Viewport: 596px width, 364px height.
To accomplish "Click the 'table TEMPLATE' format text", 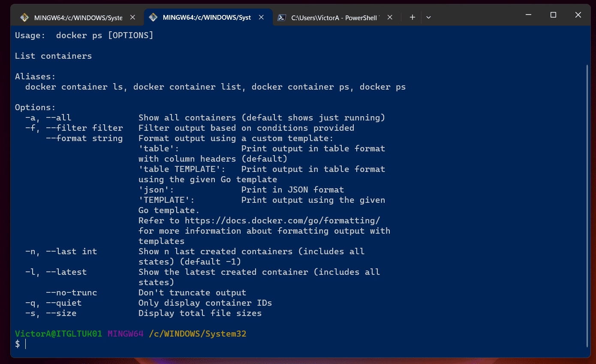I will [182, 169].
